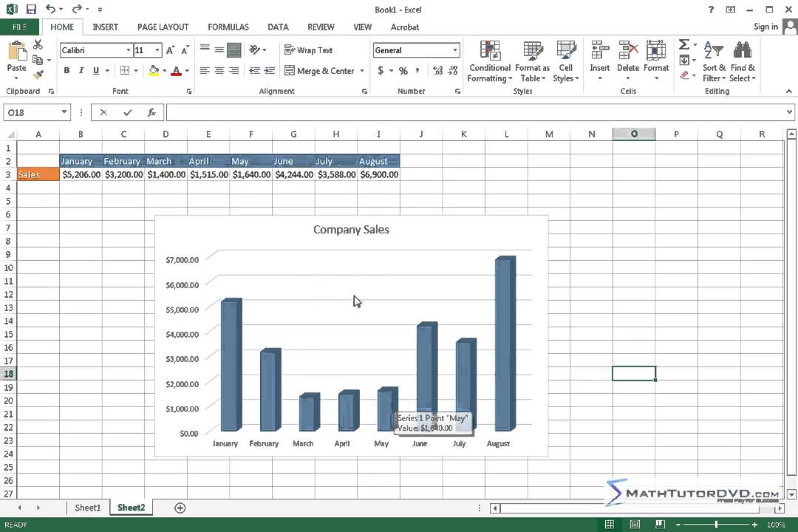The height and width of the screenshot is (532, 798).
Task: Open Sort & Filter menu
Action: (x=714, y=61)
